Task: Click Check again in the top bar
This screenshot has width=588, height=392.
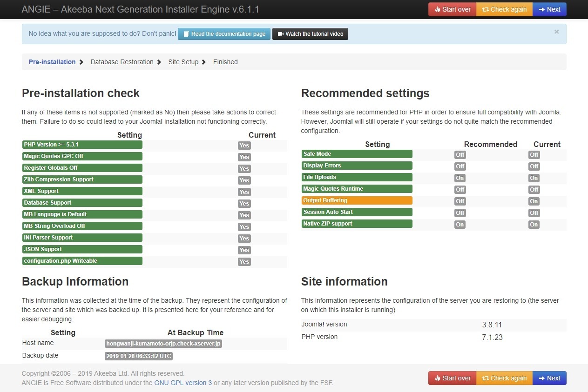Action: tap(504, 9)
